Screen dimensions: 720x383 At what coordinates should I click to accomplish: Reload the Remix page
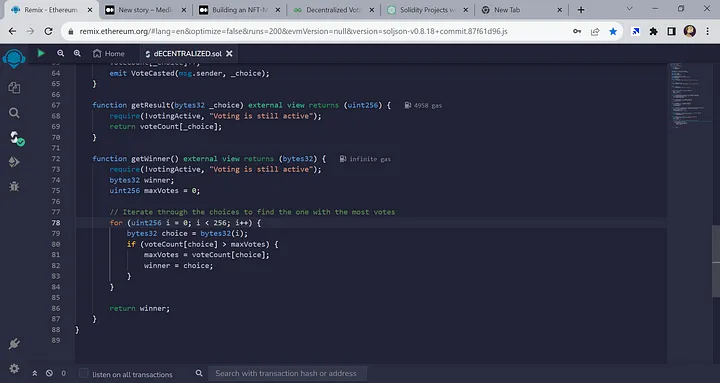click(48, 31)
